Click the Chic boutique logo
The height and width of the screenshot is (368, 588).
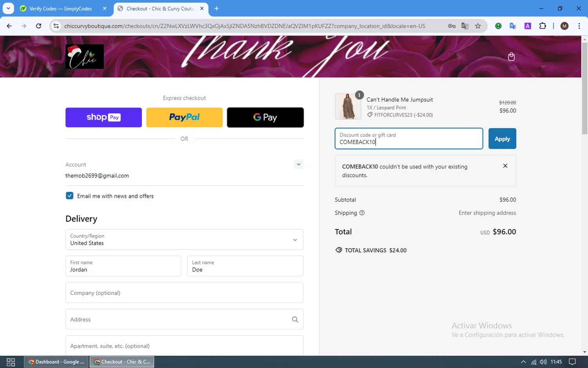tap(85, 56)
